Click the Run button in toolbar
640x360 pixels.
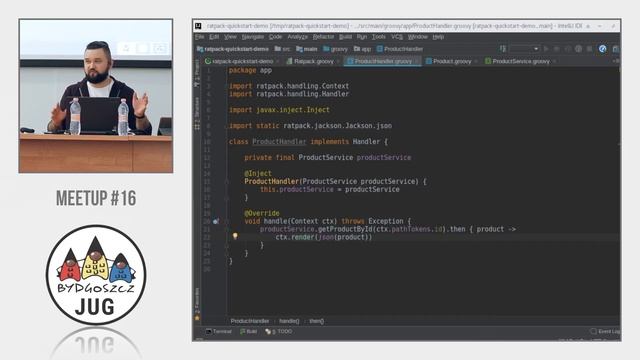point(546,49)
